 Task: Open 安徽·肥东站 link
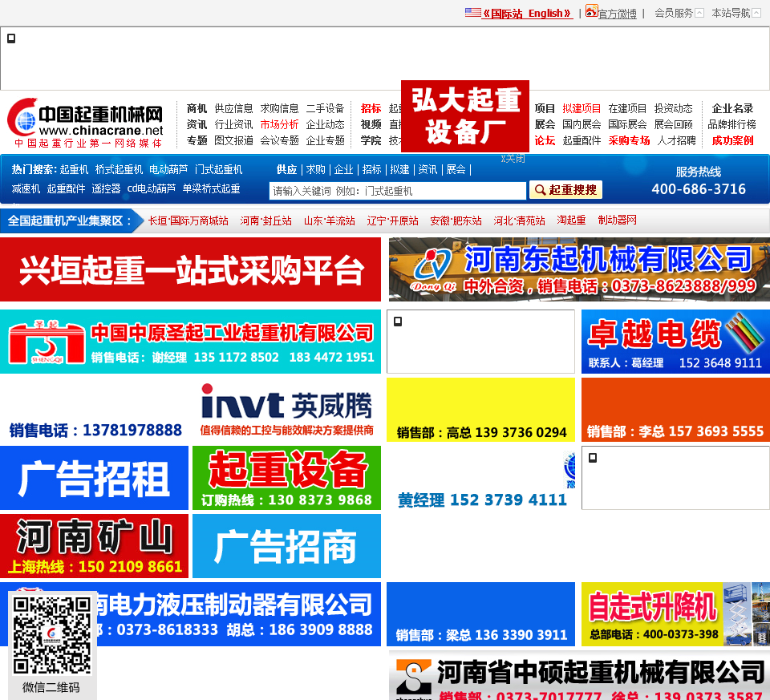click(x=456, y=221)
